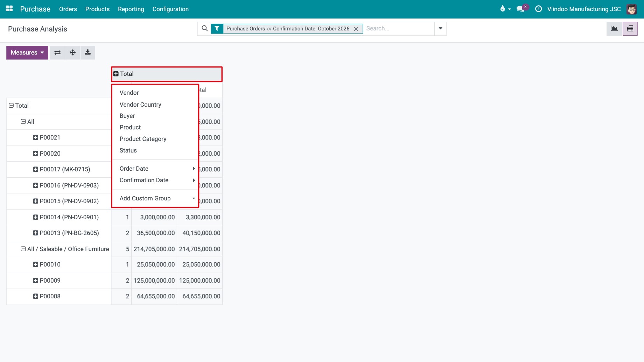Toggle the search options dropdown arrow
Screen dimensions: 644x362
click(x=440, y=29)
